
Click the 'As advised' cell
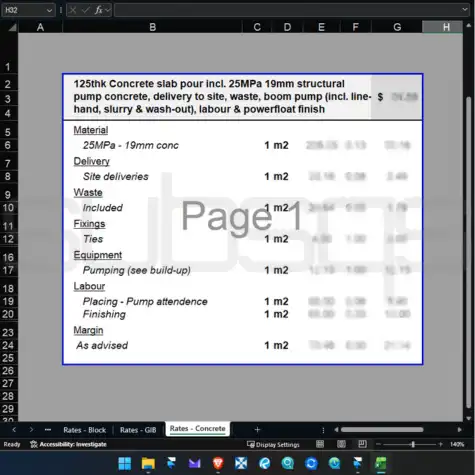(102, 345)
